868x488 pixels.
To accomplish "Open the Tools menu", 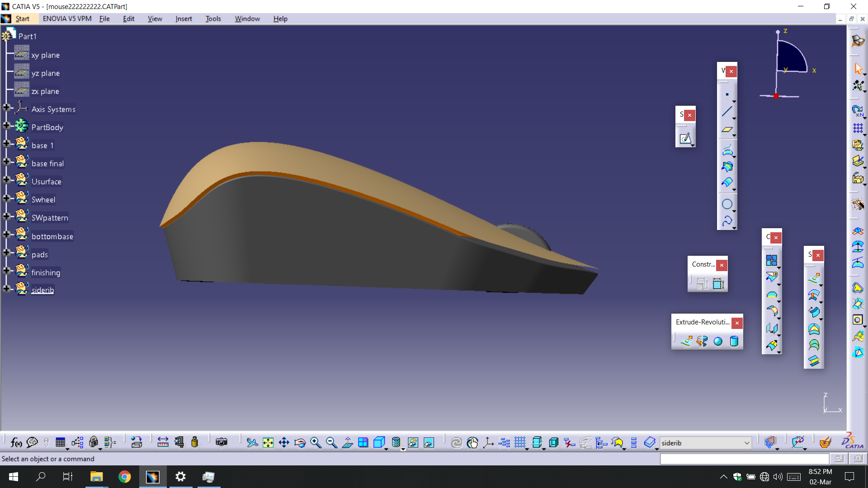I will pyautogui.click(x=213, y=19).
